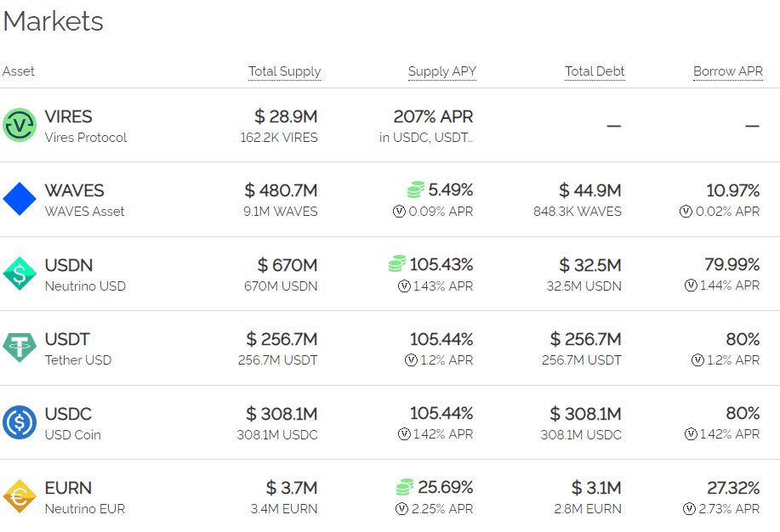Click the green coins icon beside 105.43%
Image resolution: width=780 pixels, height=532 pixels.
point(397,263)
